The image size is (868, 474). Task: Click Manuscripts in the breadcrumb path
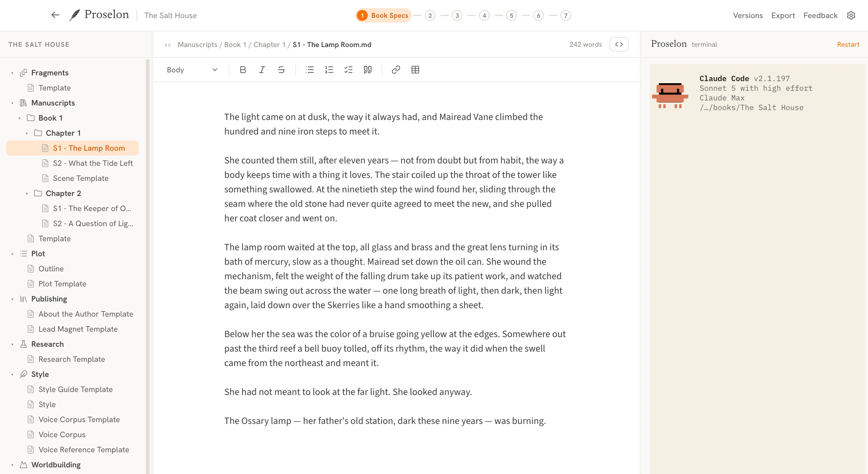197,45
